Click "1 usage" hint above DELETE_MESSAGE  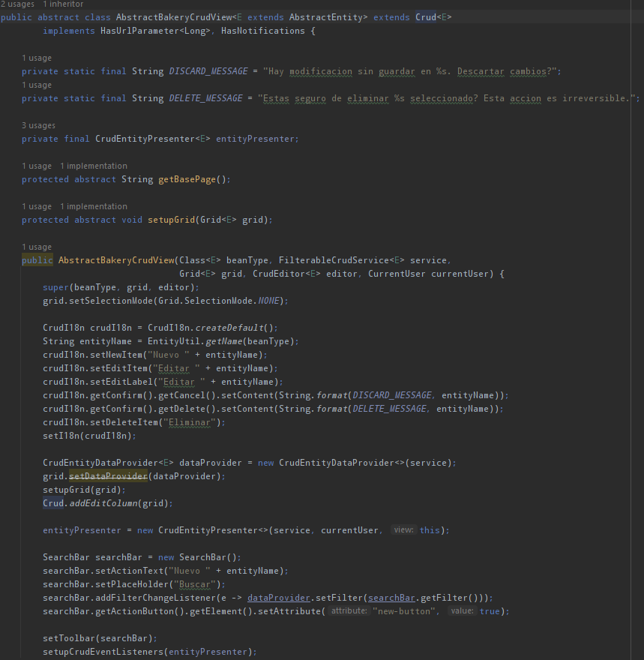[37, 85]
